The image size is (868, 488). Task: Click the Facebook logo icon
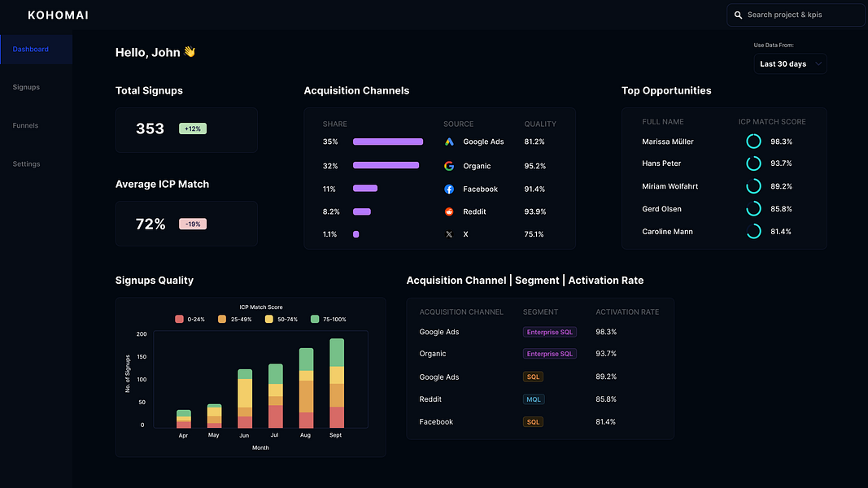[x=449, y=190]
